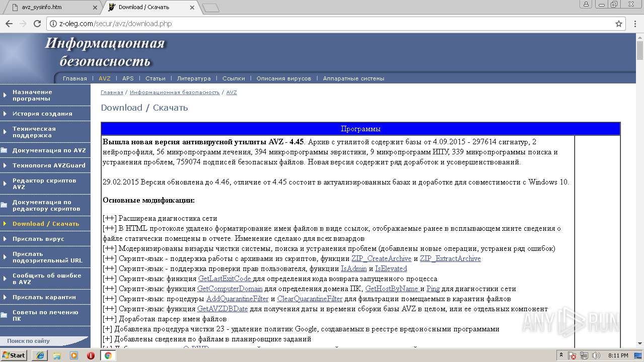Open Главная in the top navigation

pyautogui.click(x=75, y=78)
